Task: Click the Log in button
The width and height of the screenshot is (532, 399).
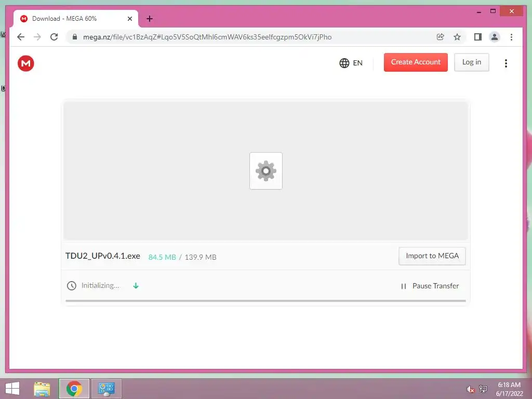Action: pos(472,62)
